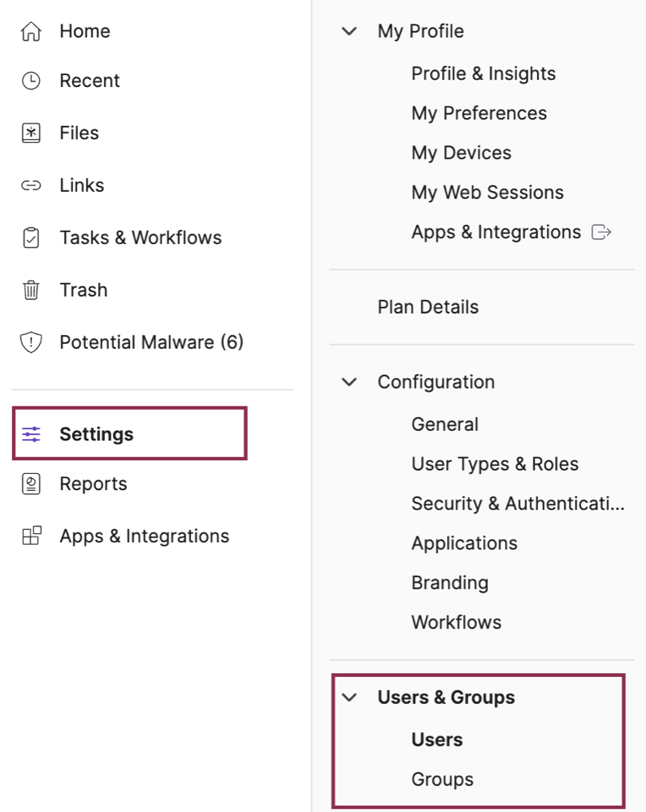
Task: Click the sidebar Apps & Integrations blocks icon
Action: click(x=31, y=536)
